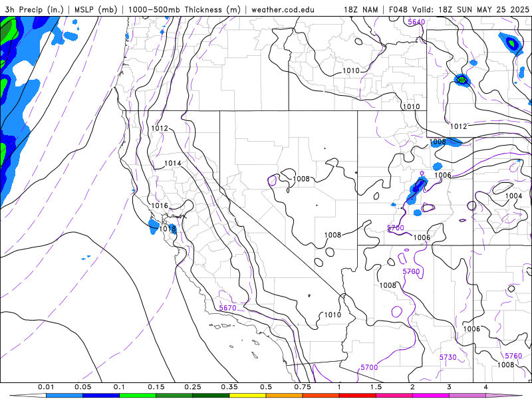Pick the magenta 2 inch legend swatch
Image resolution: width=532 pixels, height=399 pixels.
431,396
